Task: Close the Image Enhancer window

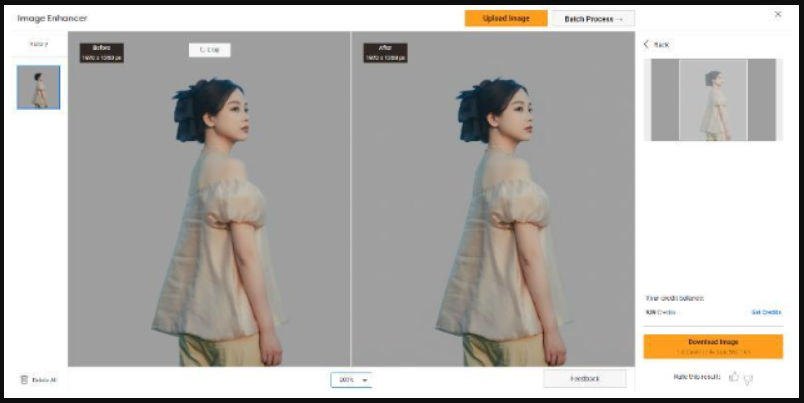Action: click(778, 14)
